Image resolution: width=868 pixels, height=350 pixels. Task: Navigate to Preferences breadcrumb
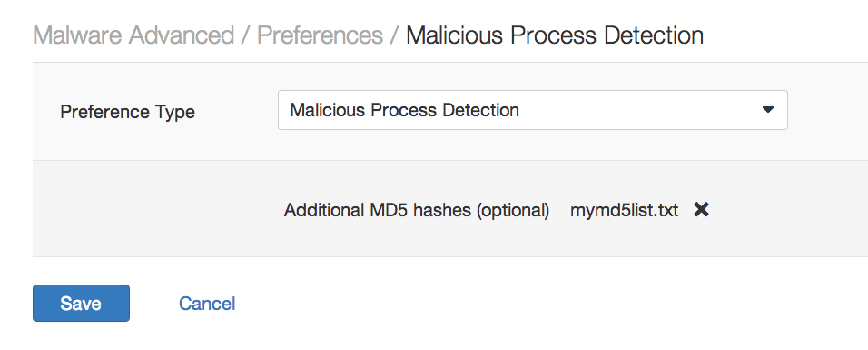click(320, 35)
